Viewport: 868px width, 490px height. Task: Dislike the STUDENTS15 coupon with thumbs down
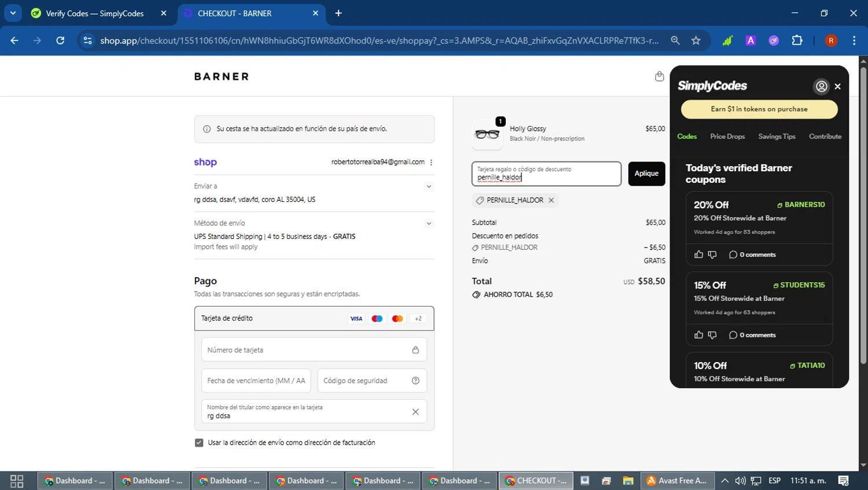coord(712,335)
